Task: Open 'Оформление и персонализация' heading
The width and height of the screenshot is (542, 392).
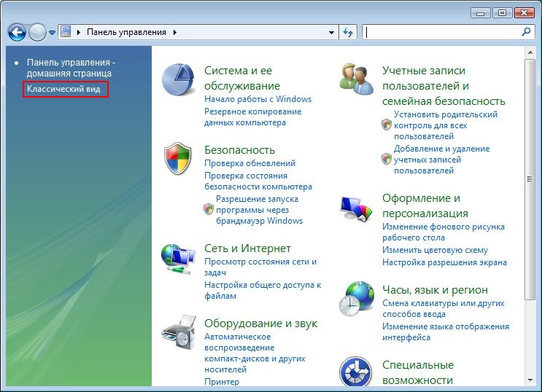Action: 425,205
